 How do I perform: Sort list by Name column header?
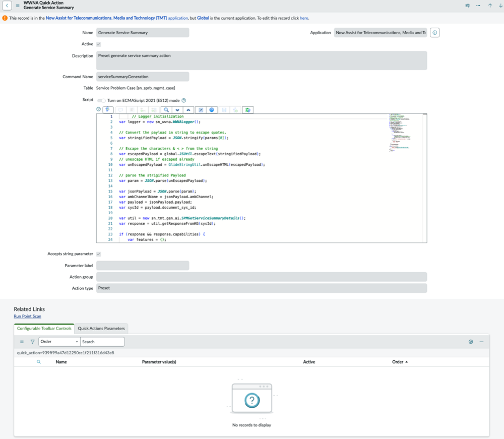(x=61, y=362)
